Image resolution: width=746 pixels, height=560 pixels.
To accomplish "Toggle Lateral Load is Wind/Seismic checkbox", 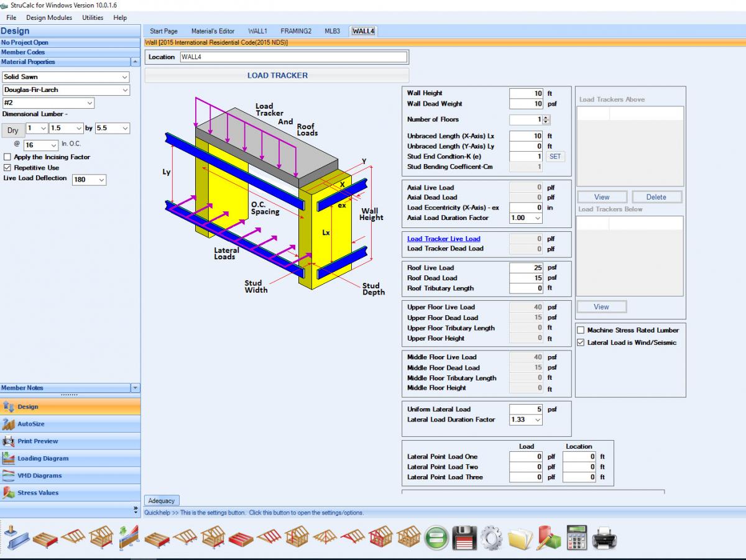I will (581, 342).
